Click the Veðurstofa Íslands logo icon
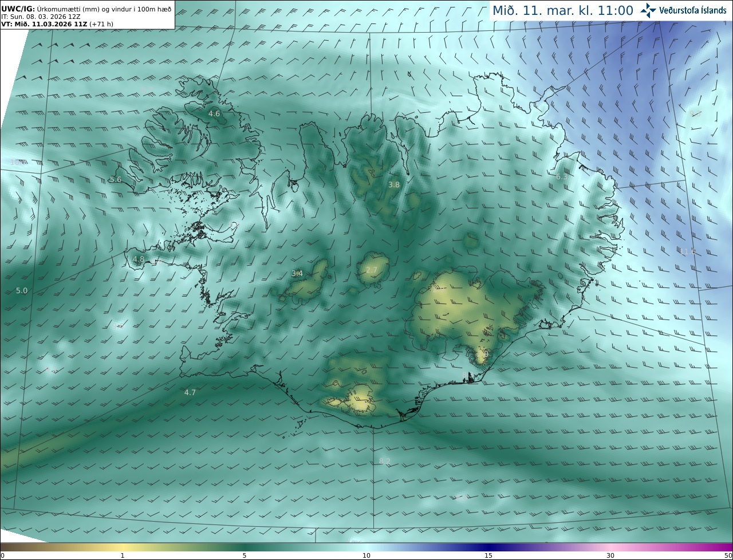Image resolution: width=733 pixels, height=560 pixels. click(649, 10)
